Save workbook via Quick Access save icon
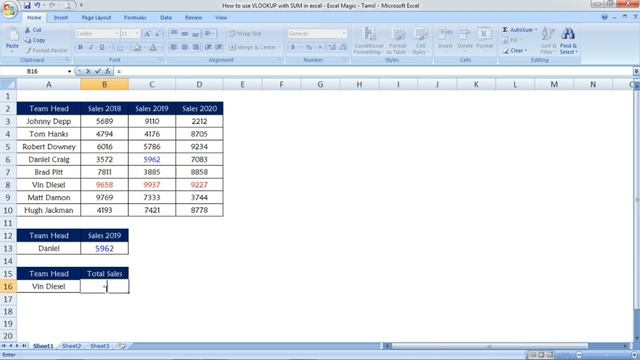640x360 pixels. (x=27, y=5)
